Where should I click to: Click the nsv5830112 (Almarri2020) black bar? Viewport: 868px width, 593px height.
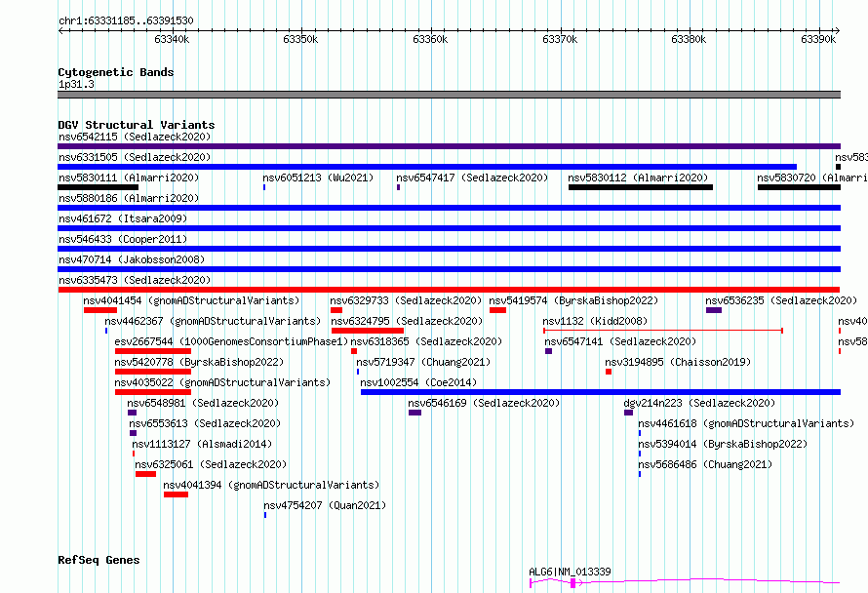pos(641,187)
